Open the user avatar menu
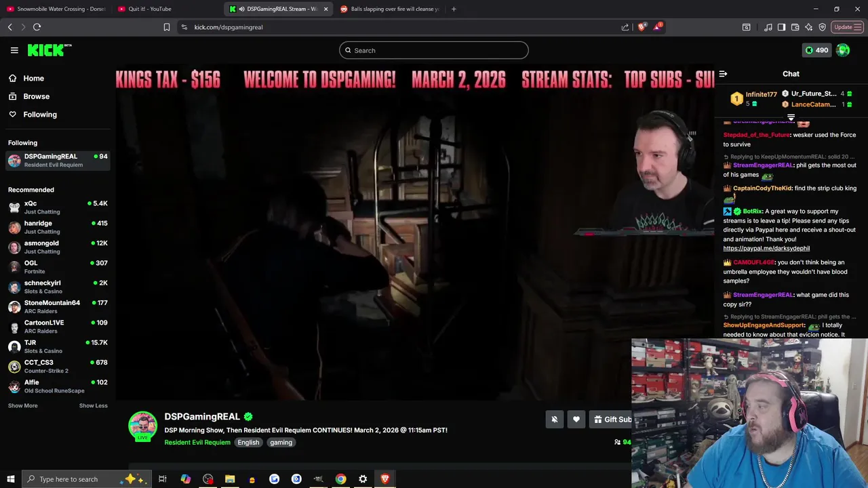 click(843, 50)
